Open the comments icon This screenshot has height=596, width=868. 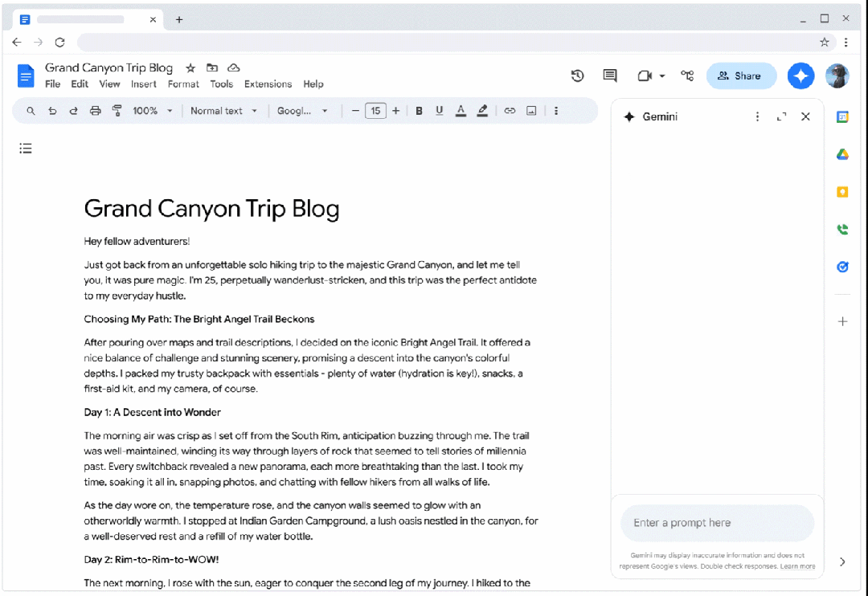(610, 76)
